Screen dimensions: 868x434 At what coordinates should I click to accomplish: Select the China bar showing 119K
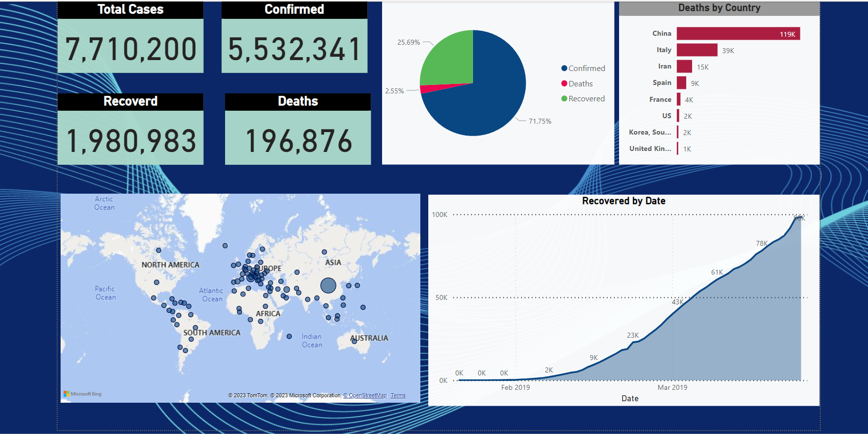(x=738, y=34)
